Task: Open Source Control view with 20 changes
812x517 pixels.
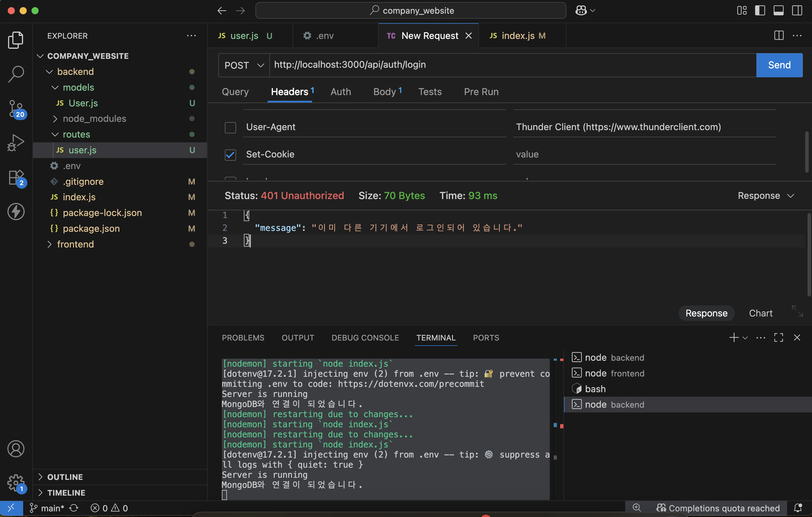Action: click(15, 108)
